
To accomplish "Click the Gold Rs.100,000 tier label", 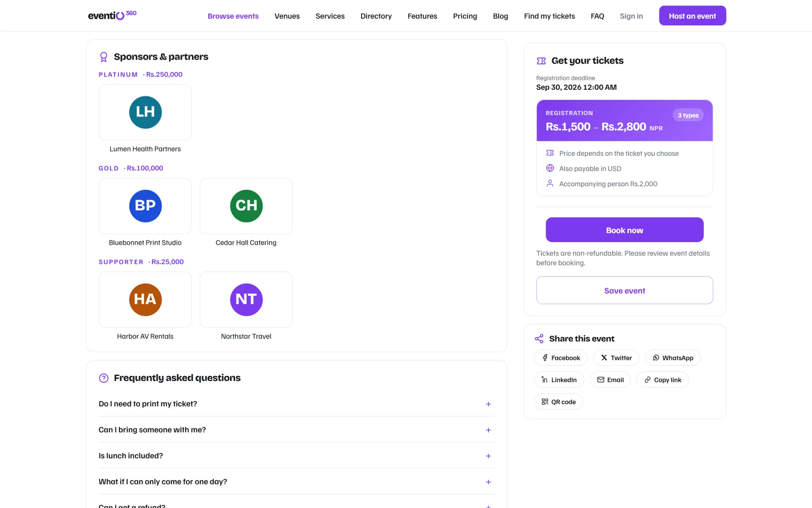I will (131, 168).
